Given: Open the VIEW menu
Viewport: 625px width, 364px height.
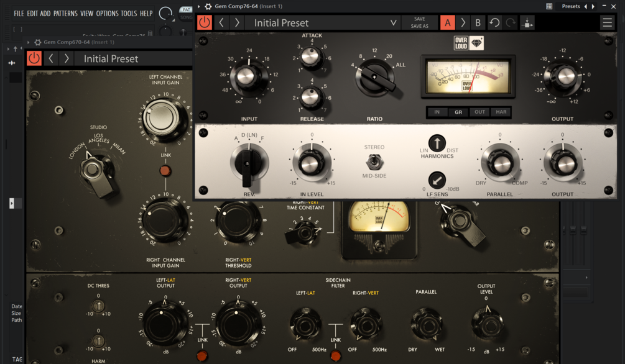Looking at the screenshot, I should (87, 14).
